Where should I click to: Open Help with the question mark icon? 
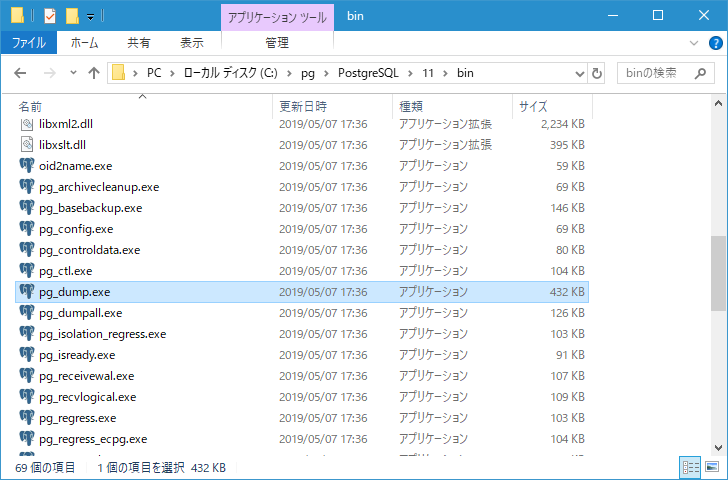pyautogui.click(x=715, y=43)
